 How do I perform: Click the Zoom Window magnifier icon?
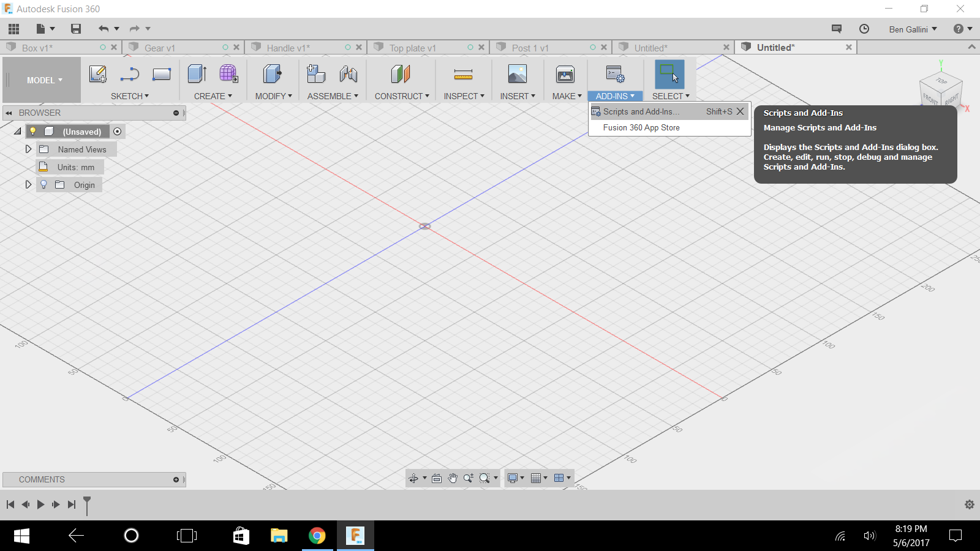pos(484,478)
